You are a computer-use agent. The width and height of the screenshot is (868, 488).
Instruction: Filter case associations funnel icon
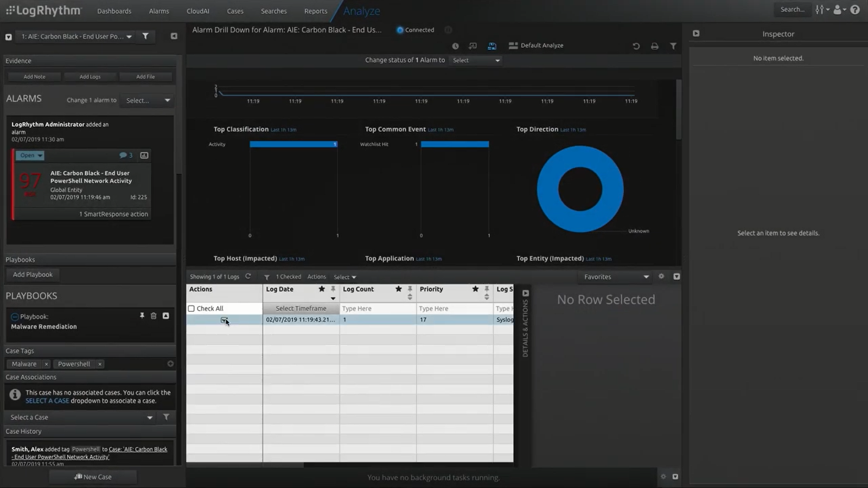pyautogui.click(x=166, y=417)
